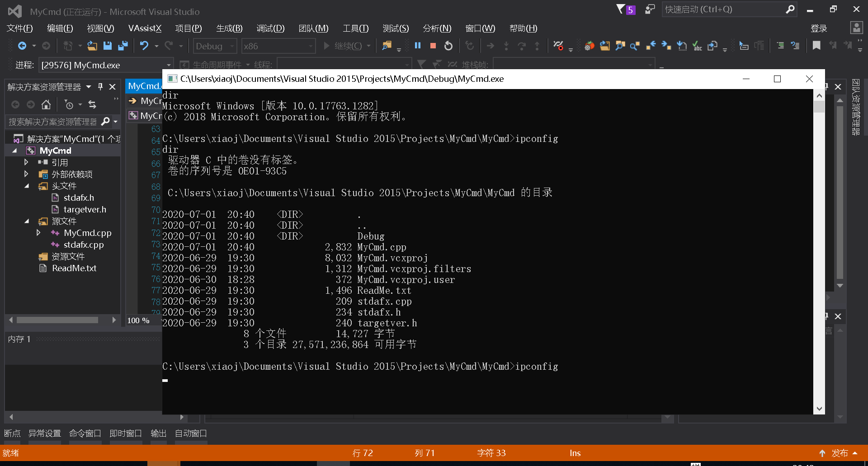Collapse the MyCmd project node

[x=14, y=151]
